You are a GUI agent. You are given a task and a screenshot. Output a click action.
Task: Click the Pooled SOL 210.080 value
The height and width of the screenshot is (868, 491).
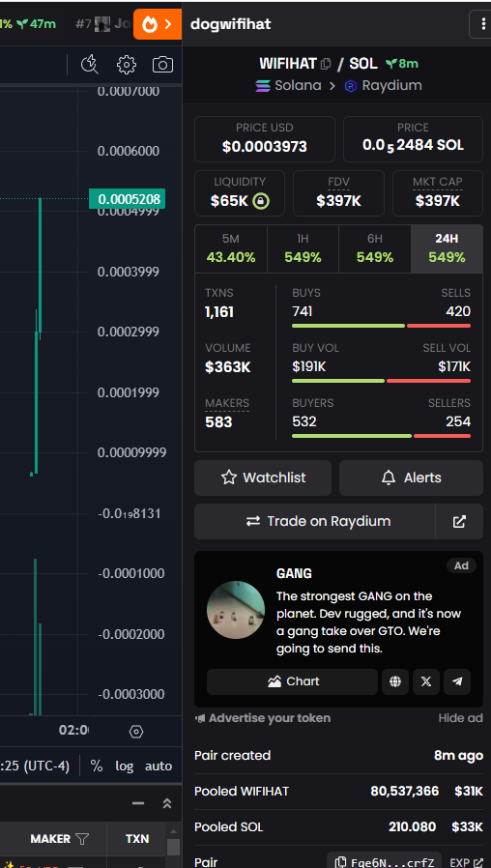point(413,827)
